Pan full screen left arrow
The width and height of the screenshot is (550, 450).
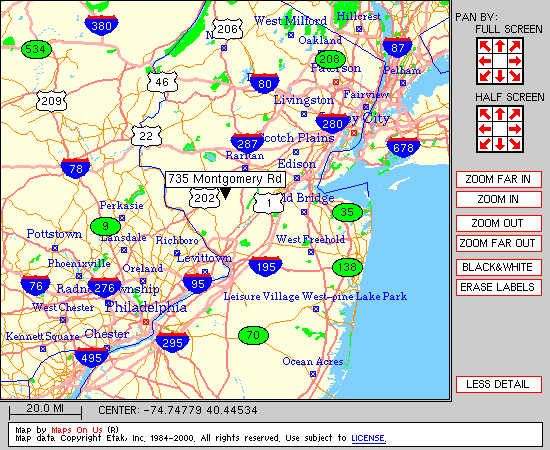pos(485,61)
